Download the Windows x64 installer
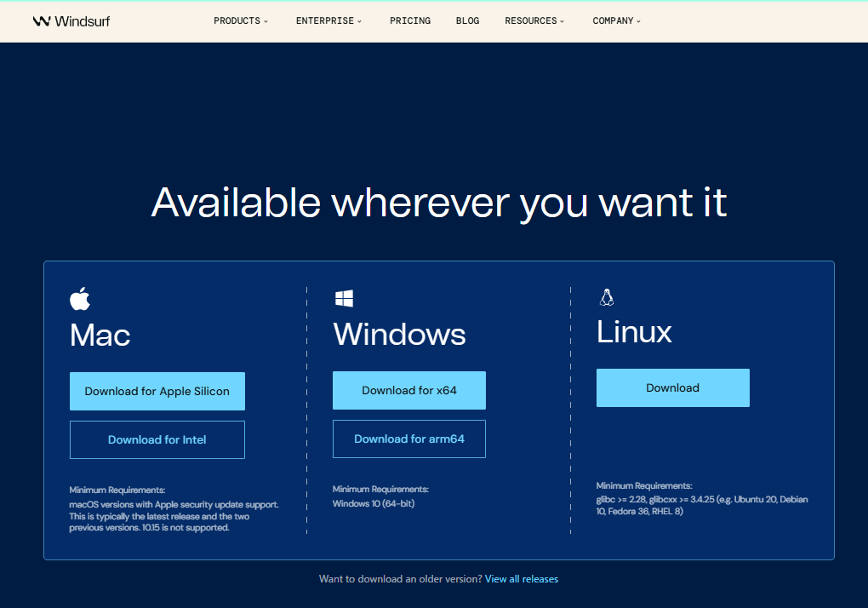Image resolution: width=868 pixels, height=608 pixels. (x=409, y=390)
